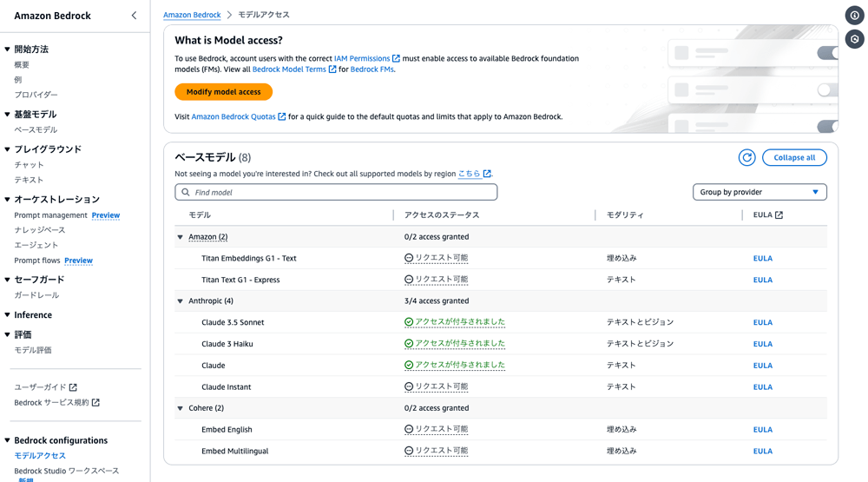Expand the Inference sidebar section
Viewport: 868px width, 482px height.
[x=7, y=314]
